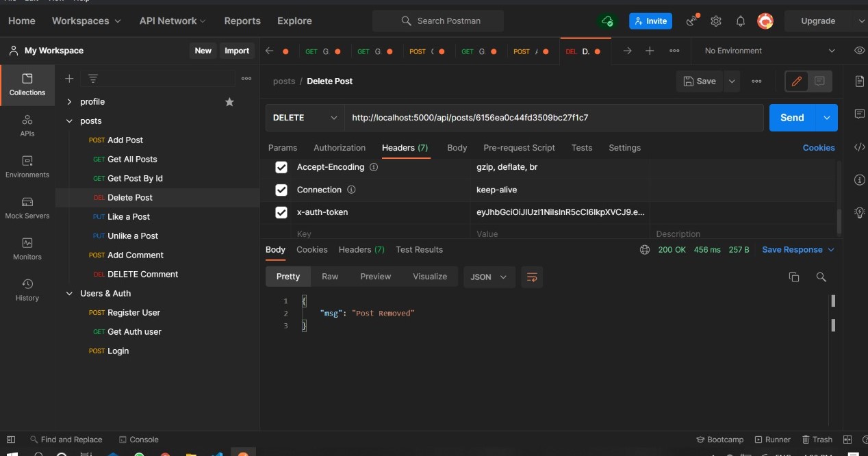This screenshot has height=456, width=868.
Task: Open the Save Response dropdown
Action: (x=798, y=250)
